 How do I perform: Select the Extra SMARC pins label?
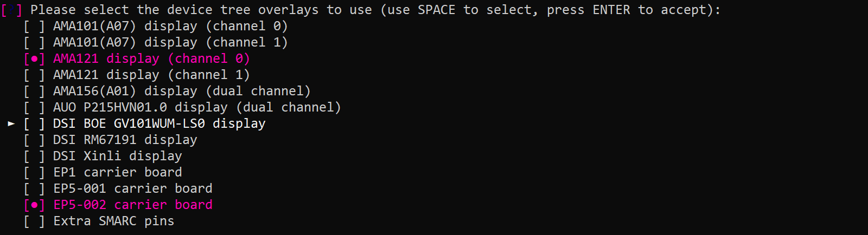tap(114, 221)
